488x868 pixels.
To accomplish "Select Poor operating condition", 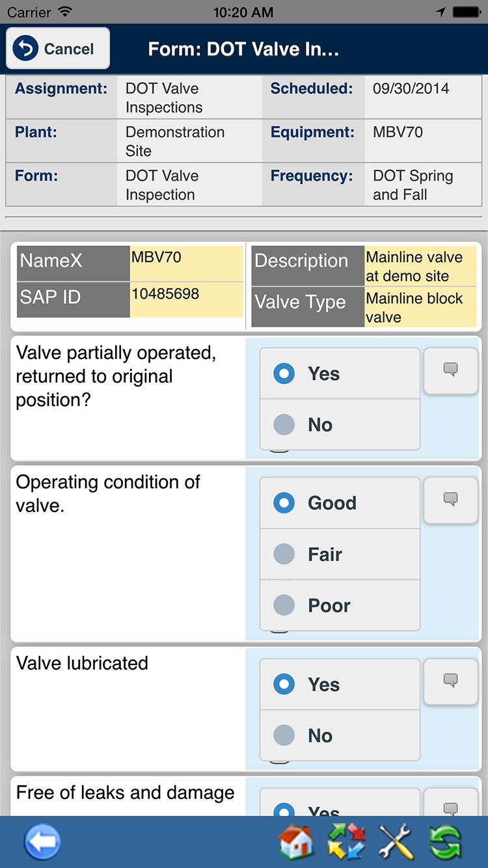I will [x=340, y=606].
